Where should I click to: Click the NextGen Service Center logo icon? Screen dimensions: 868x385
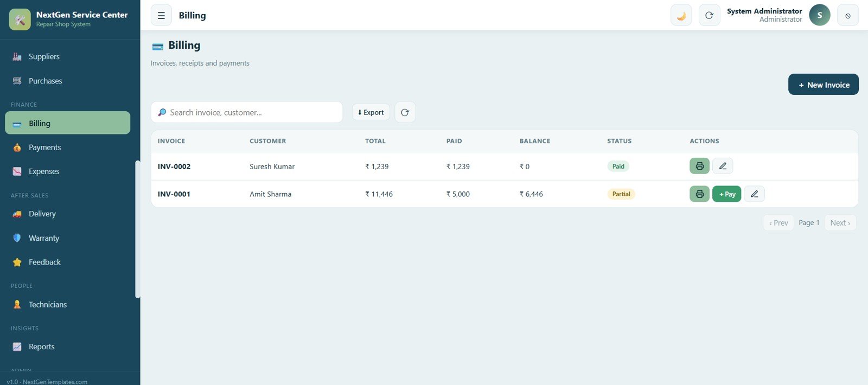[x=20, y=20]
